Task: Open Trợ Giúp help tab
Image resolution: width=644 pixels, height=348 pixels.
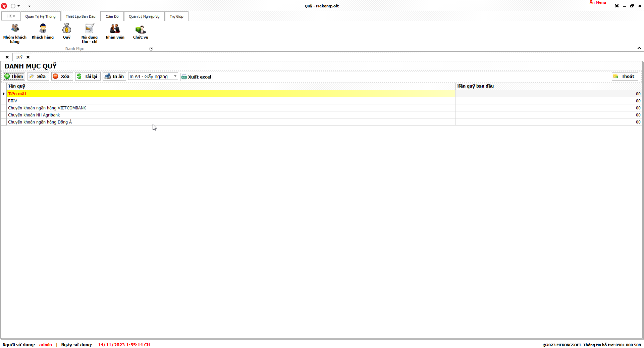Action: (x=176, y=16)
